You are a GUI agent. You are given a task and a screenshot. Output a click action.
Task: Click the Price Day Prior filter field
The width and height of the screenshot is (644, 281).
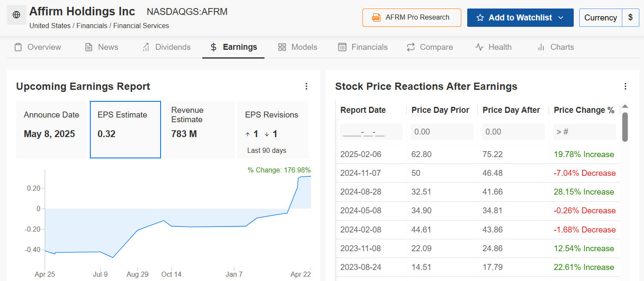click(x=442, y=132)
